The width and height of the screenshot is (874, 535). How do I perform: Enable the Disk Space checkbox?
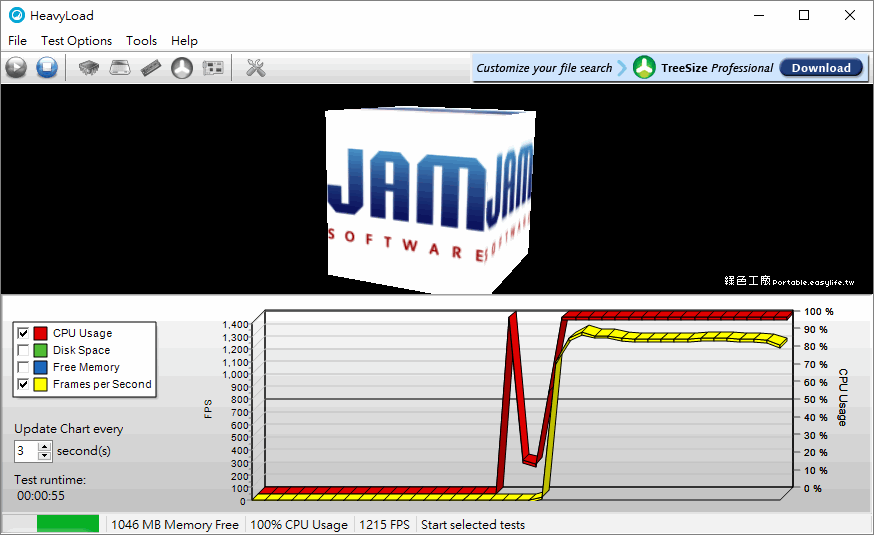tap(23, 350)
